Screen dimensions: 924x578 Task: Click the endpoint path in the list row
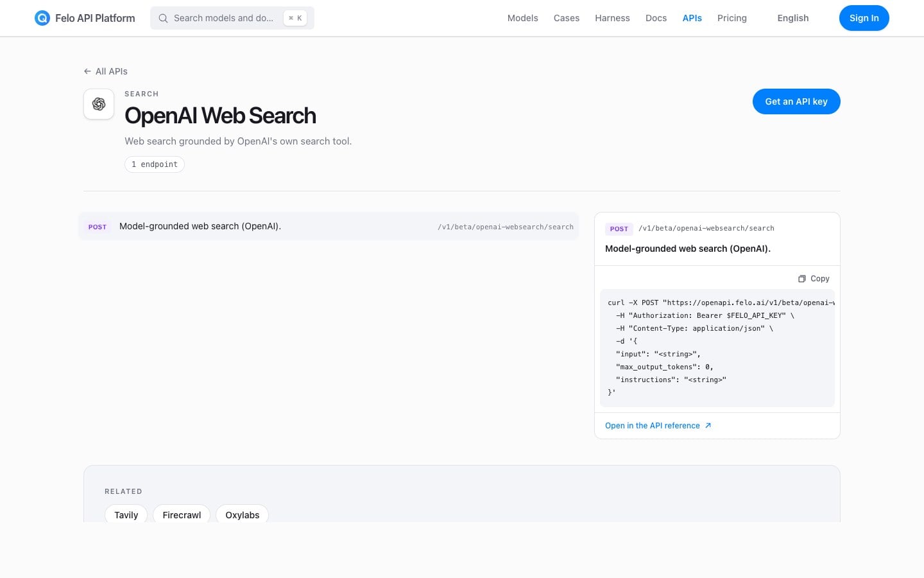(506, 227)
